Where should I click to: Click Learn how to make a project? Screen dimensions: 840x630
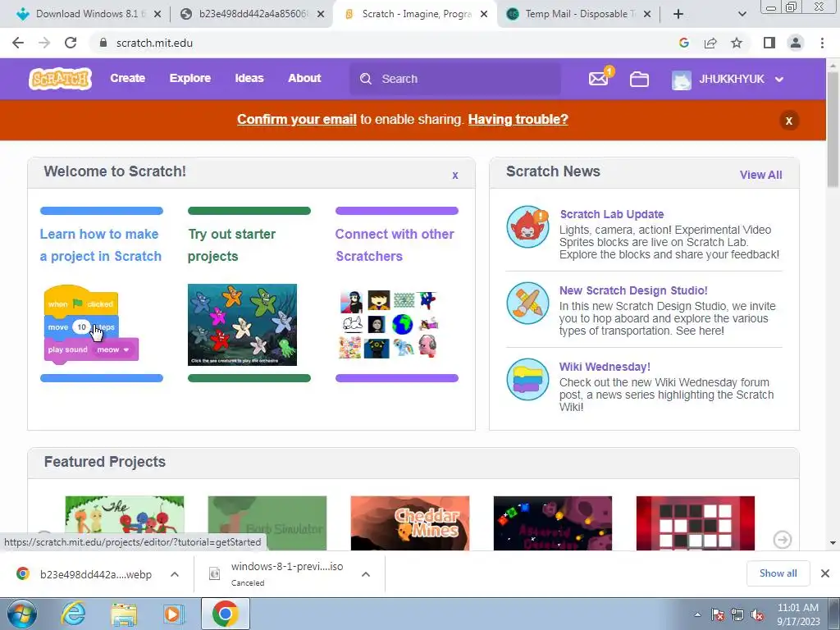pyautogui.click(x=100, y=244)
